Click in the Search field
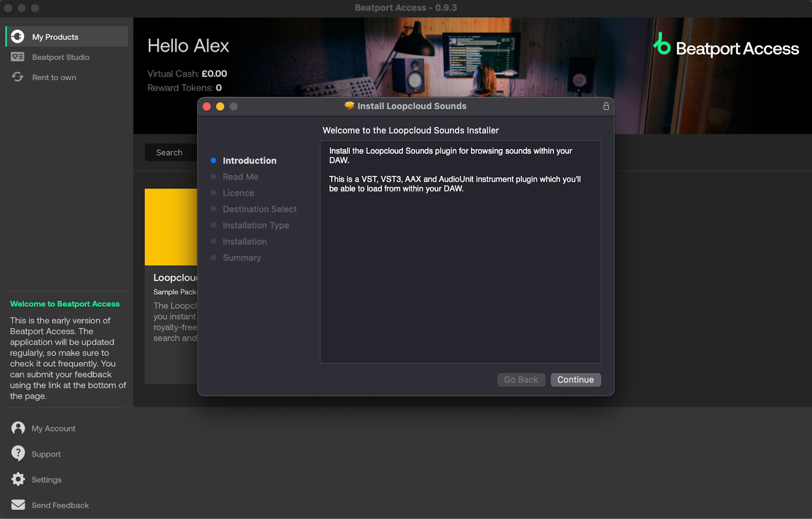The image size is (812, 519). [x=171, y=152]
